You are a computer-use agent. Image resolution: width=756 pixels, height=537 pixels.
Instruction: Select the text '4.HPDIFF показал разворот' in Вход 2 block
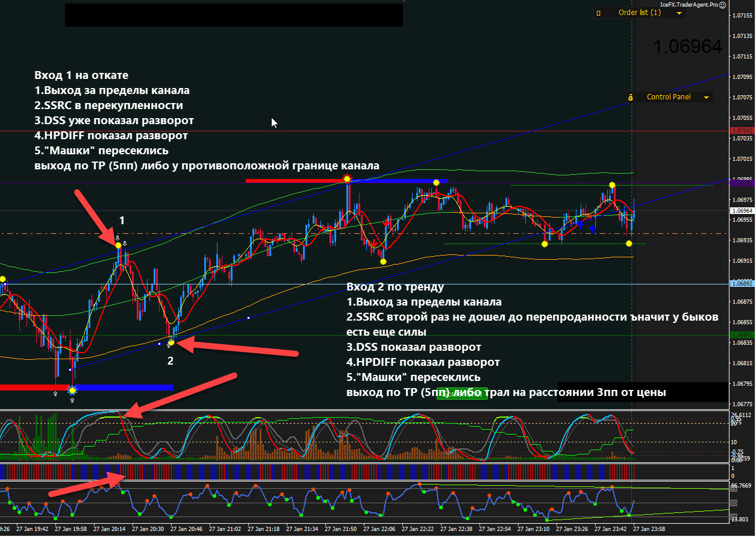tap(423, 362)
